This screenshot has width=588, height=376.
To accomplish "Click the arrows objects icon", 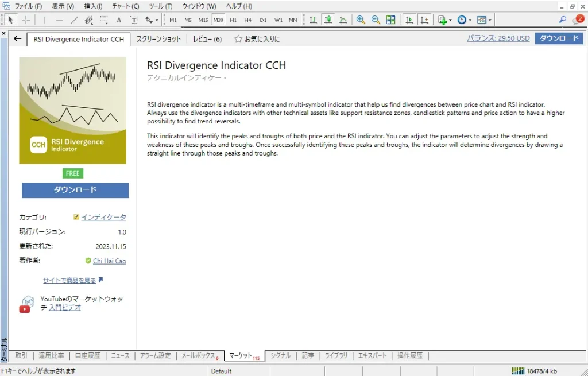I will click(149, 20).
